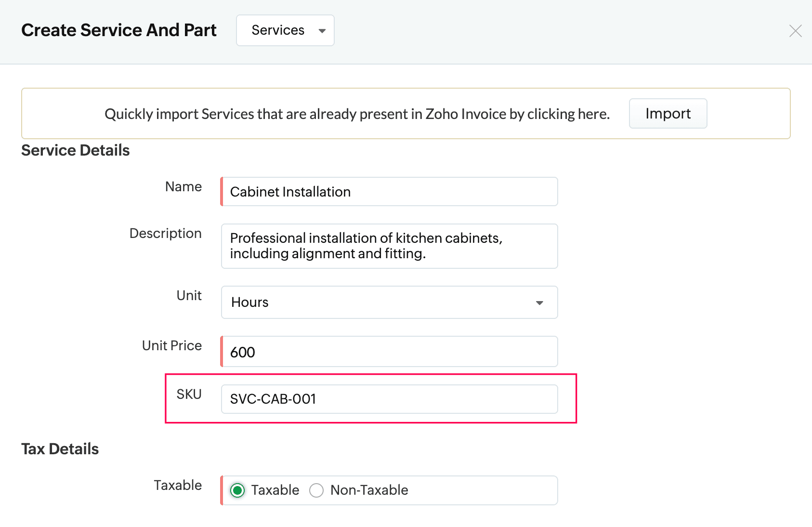Click the Create Service And Part title

(x=119, y=30)
